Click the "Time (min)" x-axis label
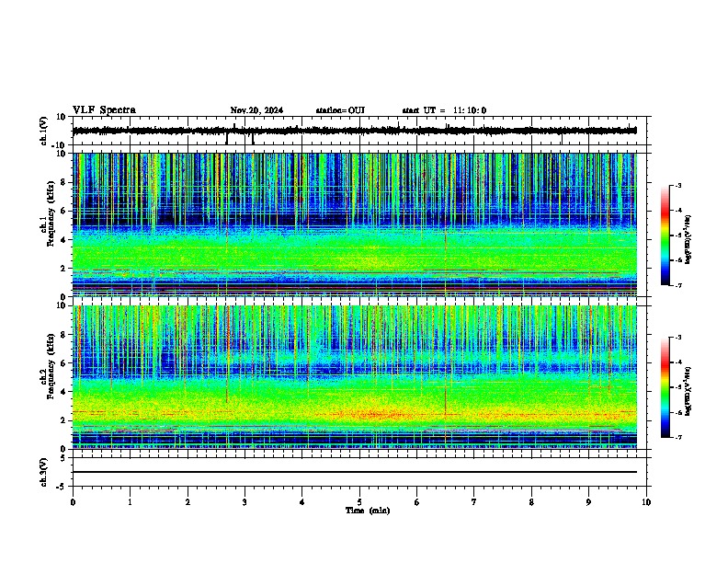The height and width of the screenshot is (563, 728). pyautogui.click(x=368, y=511)
